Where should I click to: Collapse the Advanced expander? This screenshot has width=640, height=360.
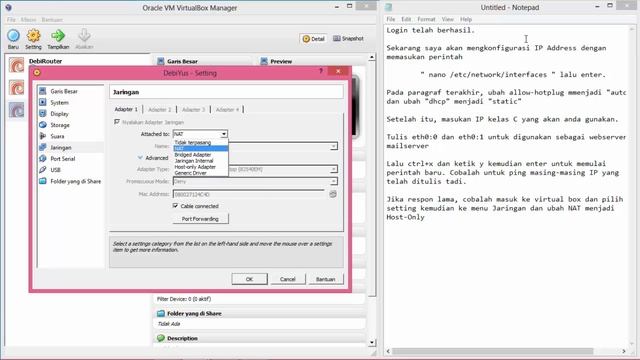[x=140, y=158]
